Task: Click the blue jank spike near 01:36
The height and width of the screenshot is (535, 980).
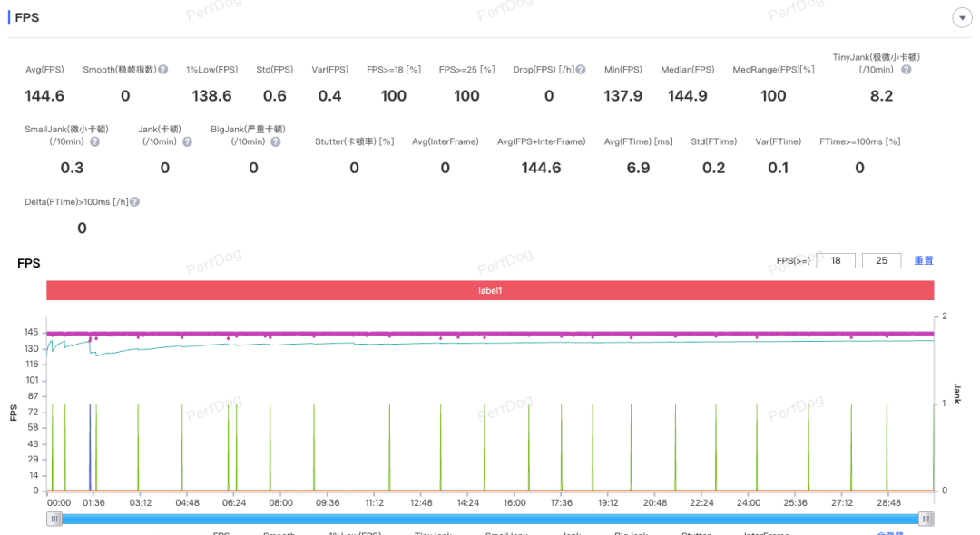Action: tap(89, 449)
